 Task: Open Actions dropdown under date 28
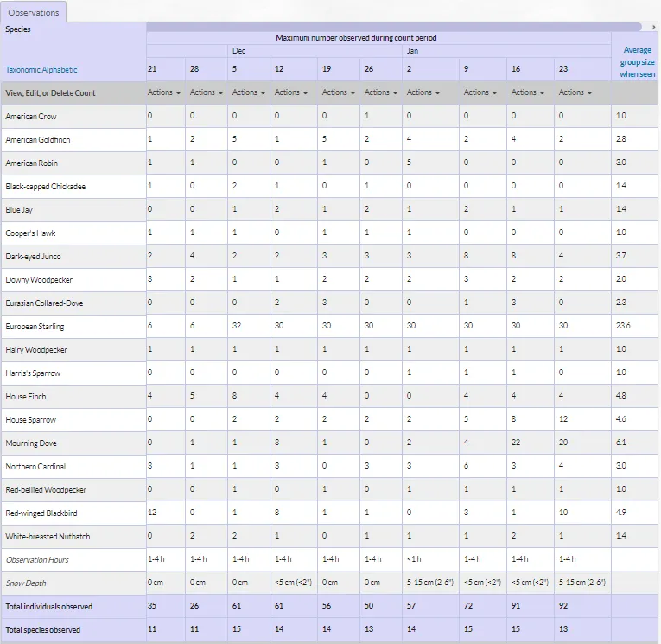click(207, 92)
